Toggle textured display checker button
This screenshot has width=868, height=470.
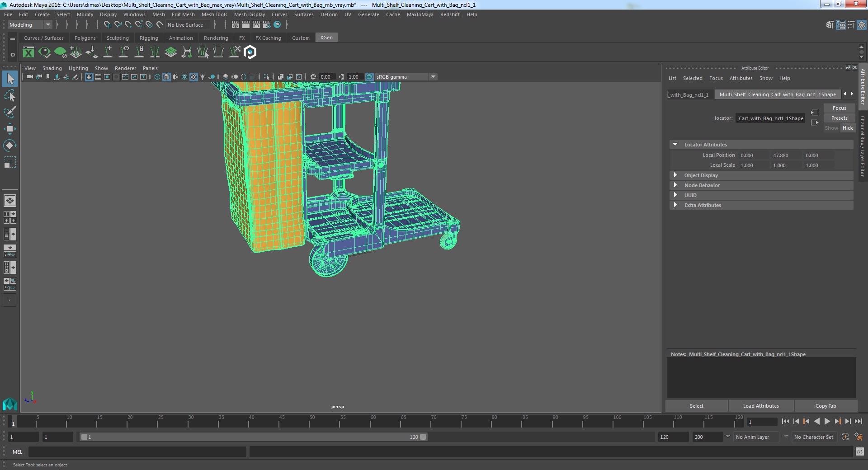[x=193, y=77]
